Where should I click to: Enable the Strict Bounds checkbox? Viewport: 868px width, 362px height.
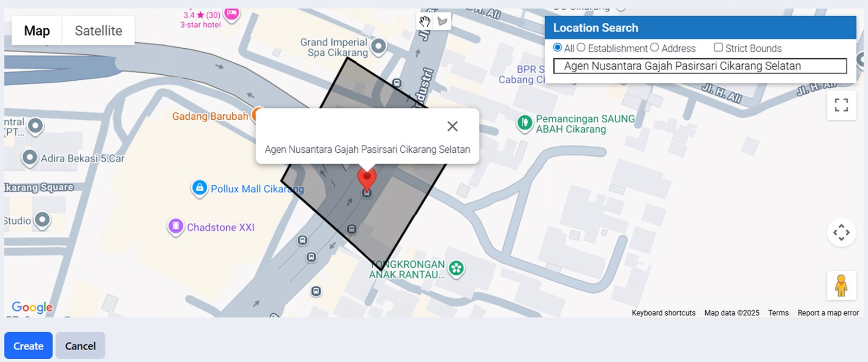click(718, 47)
